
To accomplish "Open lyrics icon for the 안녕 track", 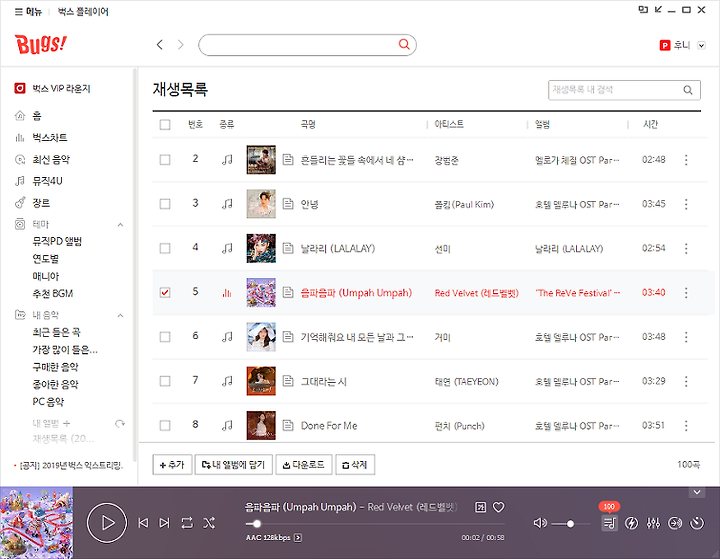I will point(288,204).
